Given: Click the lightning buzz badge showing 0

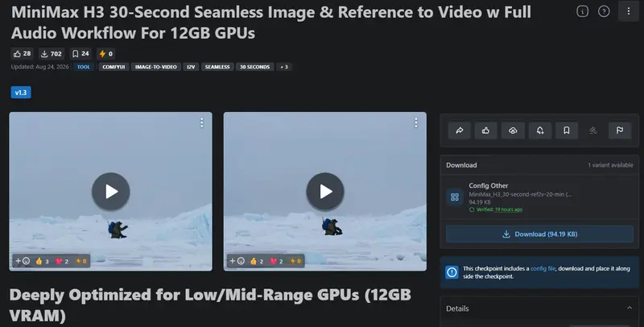Looking at the screenshot, I should pos(106,53).
